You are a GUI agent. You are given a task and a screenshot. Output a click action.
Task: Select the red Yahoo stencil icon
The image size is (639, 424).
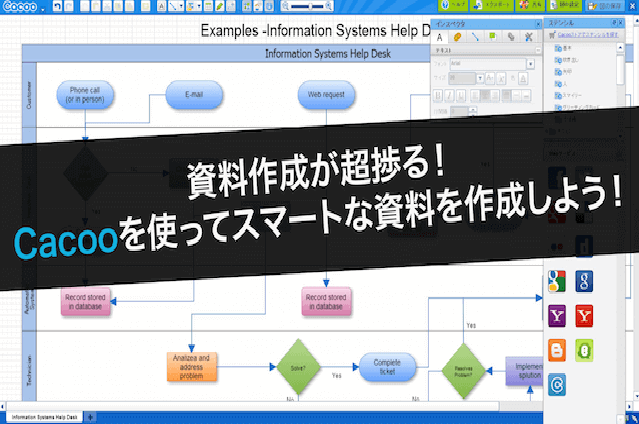coord(586,316)
